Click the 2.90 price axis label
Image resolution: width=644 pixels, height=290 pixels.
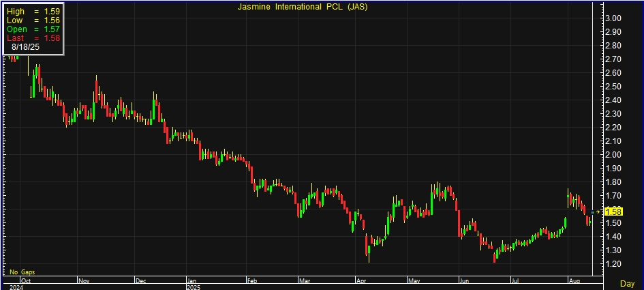click(x=613, y=31)
